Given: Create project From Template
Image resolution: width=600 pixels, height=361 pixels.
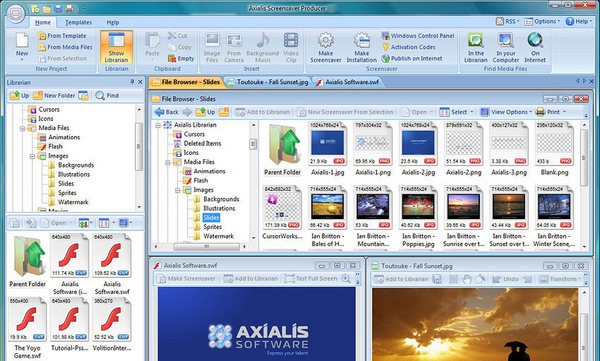Looking at the screenshot, I should point(62,36).
